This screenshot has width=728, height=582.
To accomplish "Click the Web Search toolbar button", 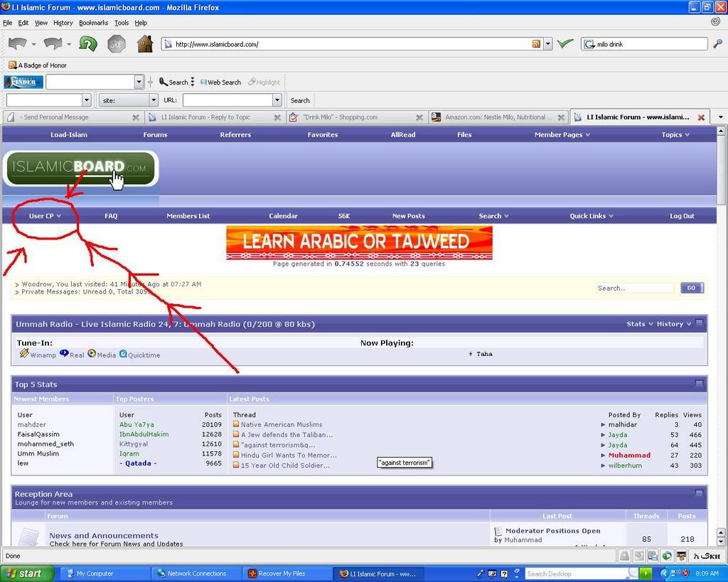I will tap(220, 82).
